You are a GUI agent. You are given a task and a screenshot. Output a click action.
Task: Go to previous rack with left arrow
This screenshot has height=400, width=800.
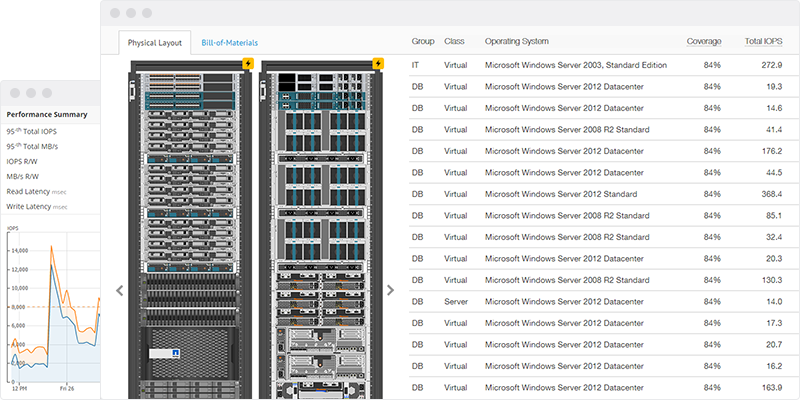[x=120, y=290]
